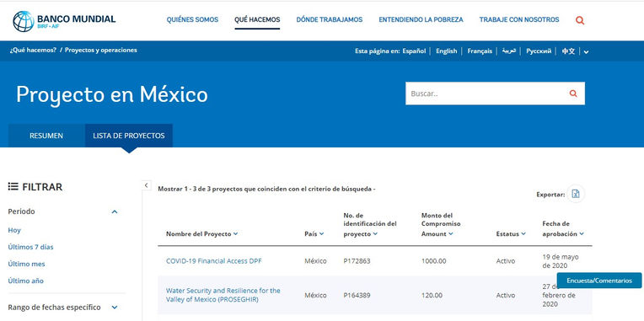This screenshot has height=321, width=644.
Task: Click date 19 de mayo de 2020
Action: (x=561, y=261)
